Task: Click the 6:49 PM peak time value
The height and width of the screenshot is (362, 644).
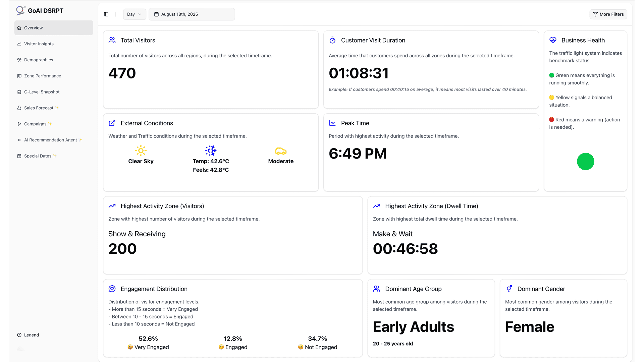Action: 358,154
